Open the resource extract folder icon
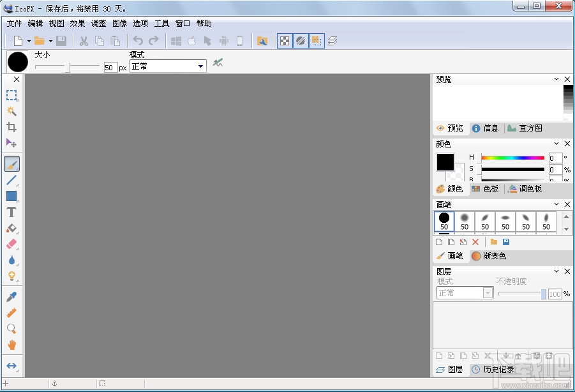The image size is (575, 392). click(262, 41)
